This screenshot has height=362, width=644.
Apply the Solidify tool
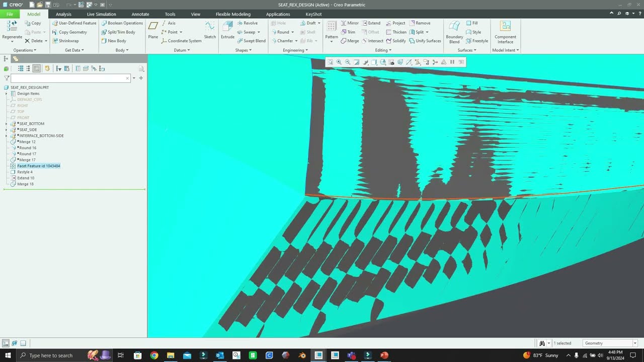(396, 41)
